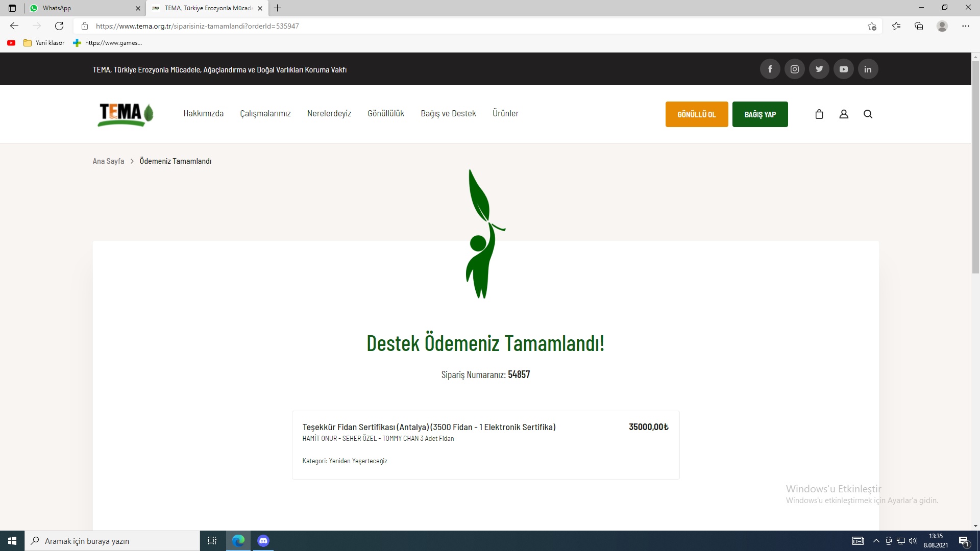Click order number 54857
The height and width of the screenshot is (551, 980).
519,374
